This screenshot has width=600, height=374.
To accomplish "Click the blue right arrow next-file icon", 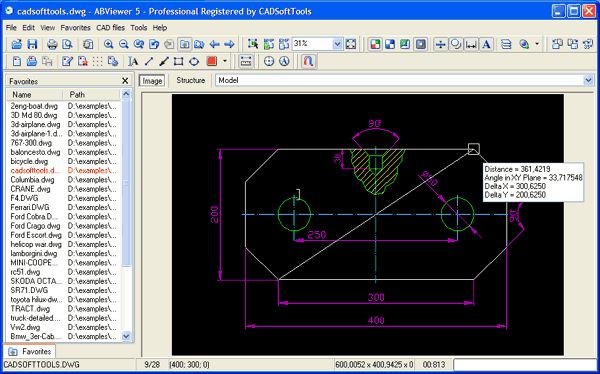I will (229, 44).
